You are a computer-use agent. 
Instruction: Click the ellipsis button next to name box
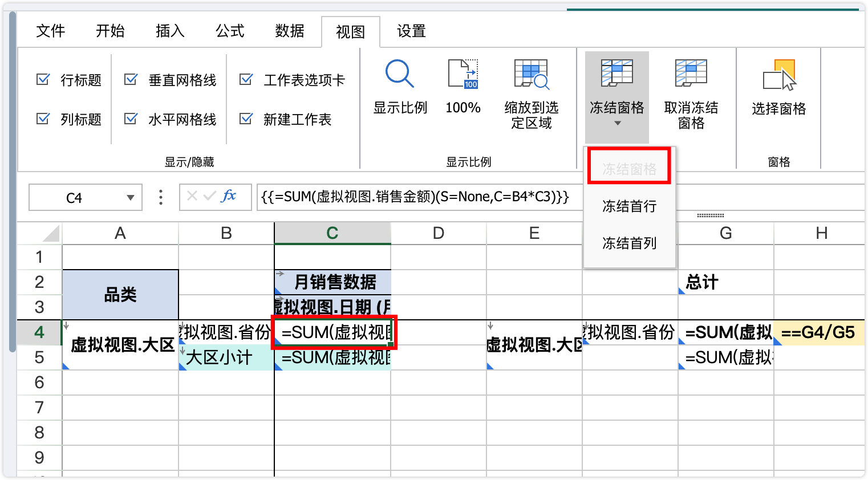click(x=160, y=197)
